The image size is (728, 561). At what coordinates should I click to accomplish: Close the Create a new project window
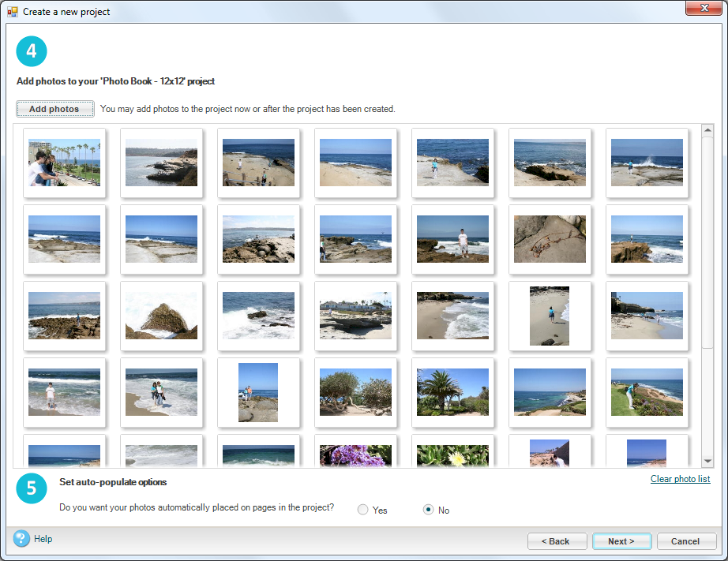[x=704, y=8]
